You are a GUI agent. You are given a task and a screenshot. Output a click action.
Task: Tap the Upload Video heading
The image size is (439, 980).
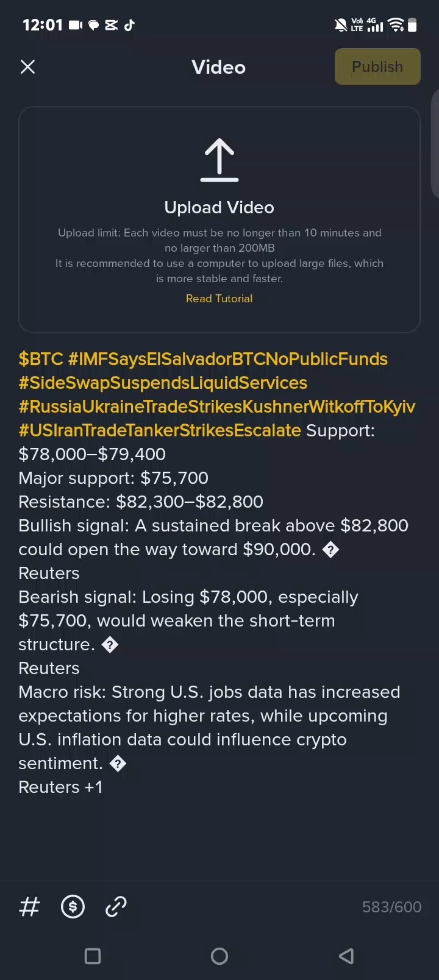point(220,207)
